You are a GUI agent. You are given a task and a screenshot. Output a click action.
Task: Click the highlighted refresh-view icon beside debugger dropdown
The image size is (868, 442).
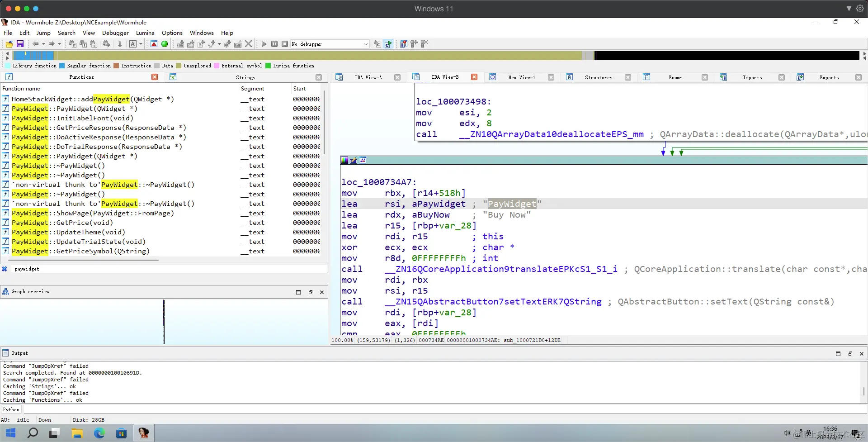388,44
